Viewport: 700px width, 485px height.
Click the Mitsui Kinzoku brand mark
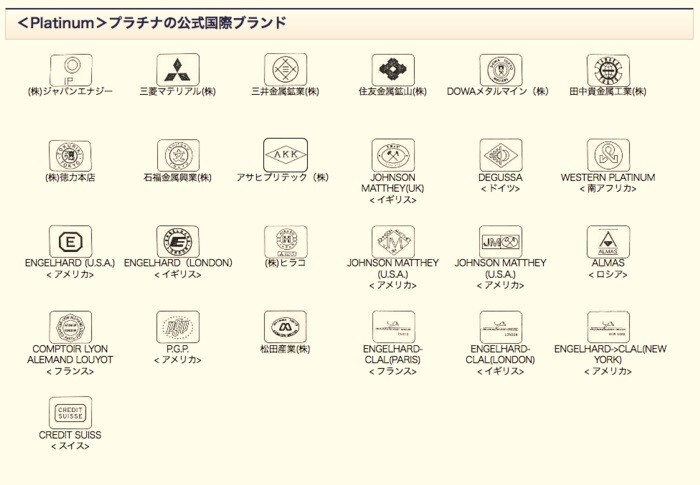pos(285,70)
